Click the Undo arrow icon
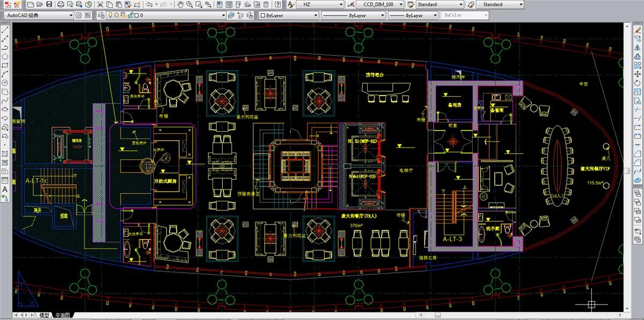Image resolution: width=644 pixels, height=320 pixels. click(x=149, y=4)
